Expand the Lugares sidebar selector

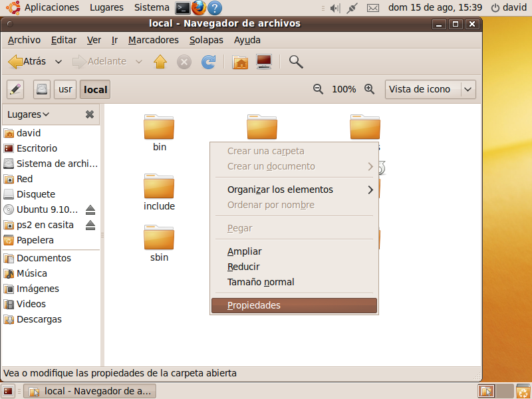(x=29, y=114)
